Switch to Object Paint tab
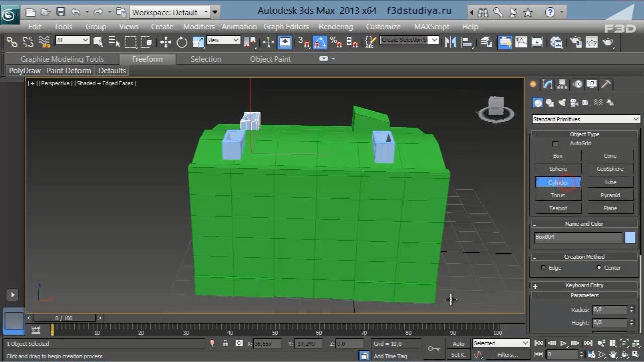The image size is (644, 362). (x=270, y=59)
